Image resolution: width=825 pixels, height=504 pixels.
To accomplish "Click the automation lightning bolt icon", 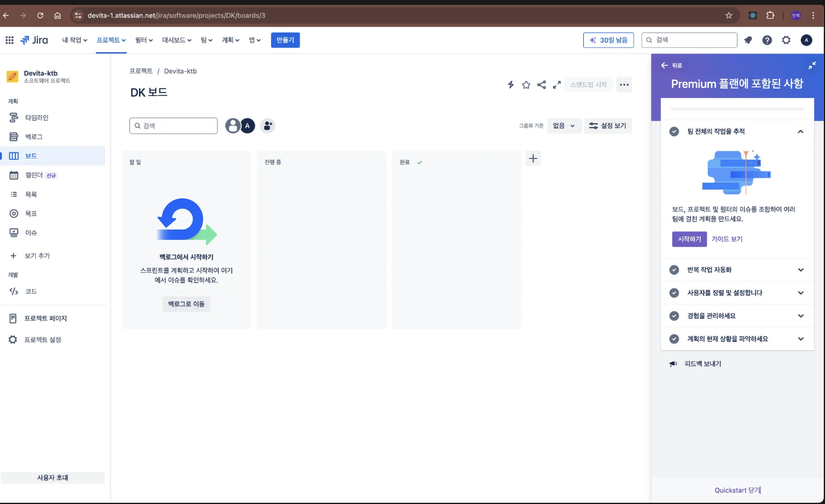I will click(x=511, y=85).
